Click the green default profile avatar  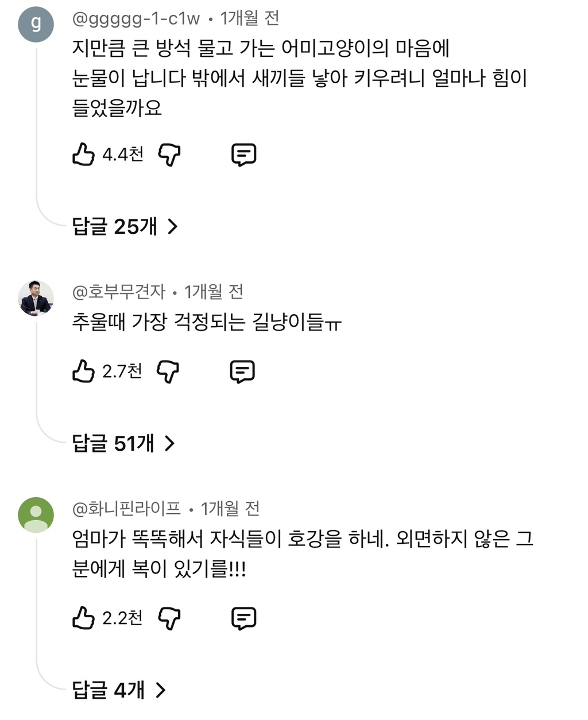[x=36, y=514]
